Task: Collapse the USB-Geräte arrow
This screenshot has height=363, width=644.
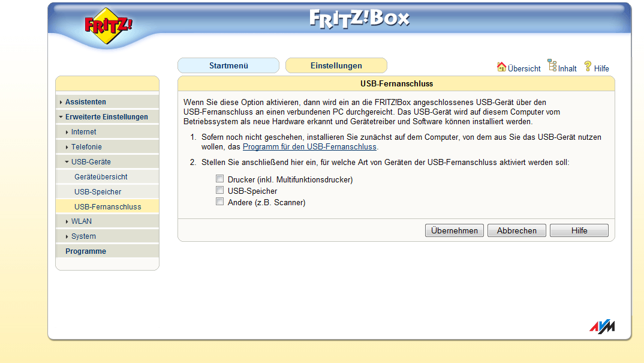Action: pos(67,161)
